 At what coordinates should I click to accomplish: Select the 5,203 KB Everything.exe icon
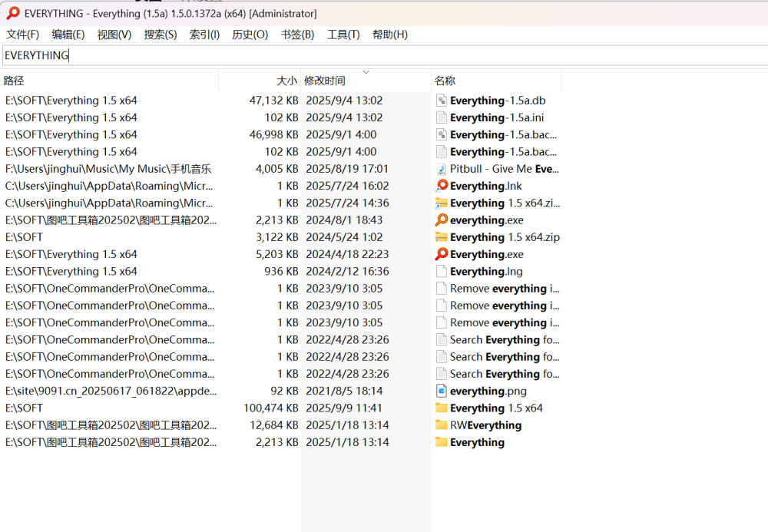point(442,254)
